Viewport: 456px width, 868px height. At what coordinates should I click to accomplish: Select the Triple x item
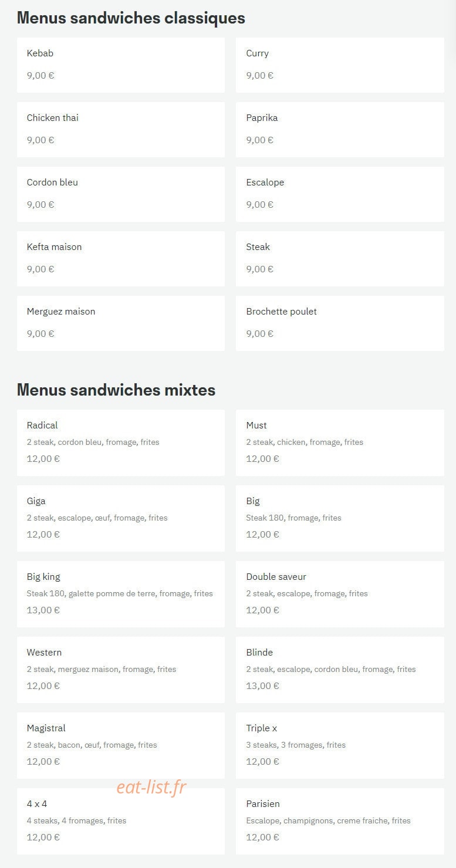340,745
